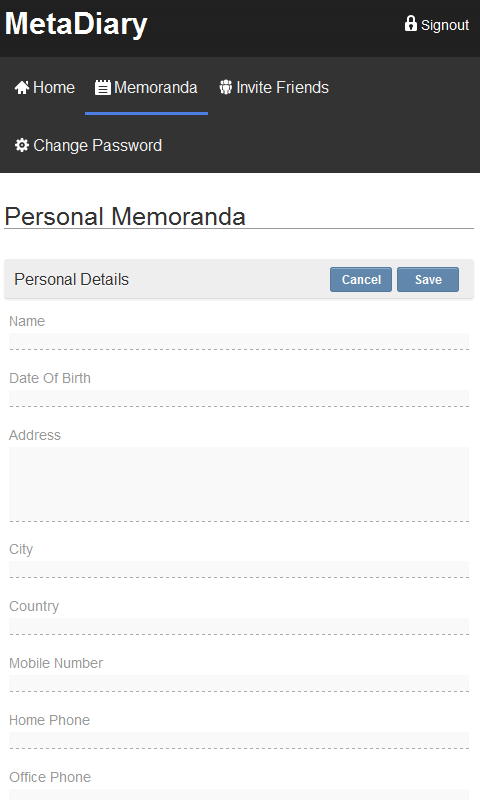This screenshot has height=800, width=480.
Task: Save the personal details form
Action: pos(428,280)
